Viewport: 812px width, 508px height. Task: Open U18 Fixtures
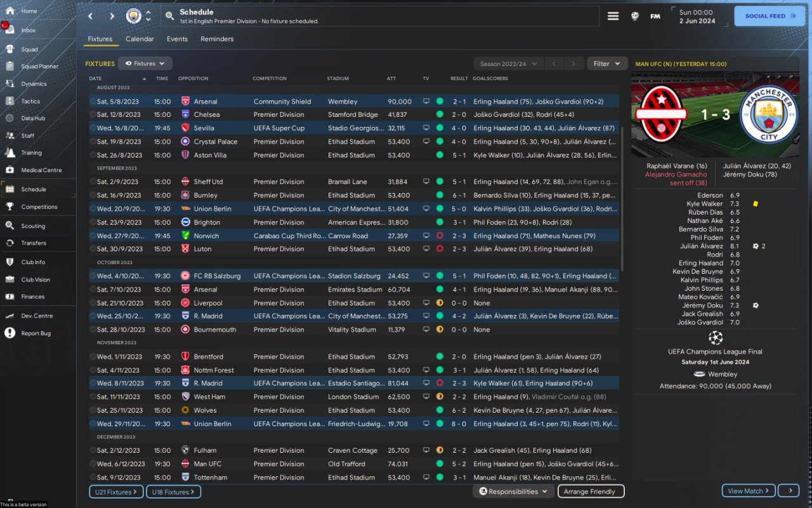click(x=173, y=491)
